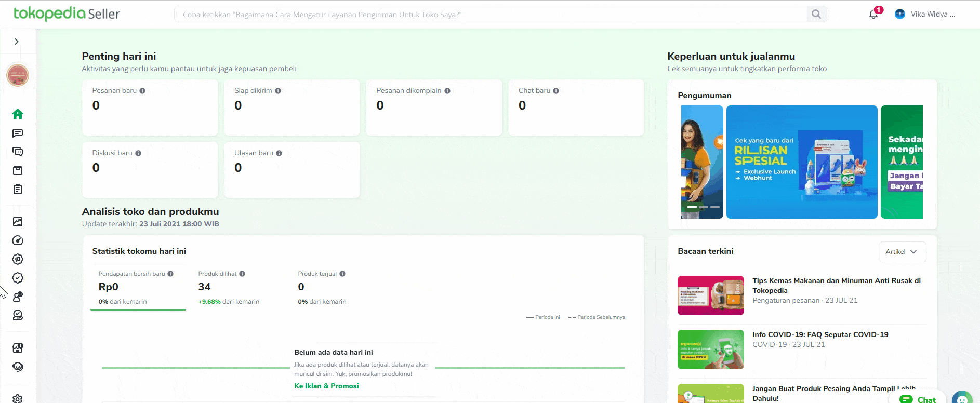Click the Statistik tokomu hari ini heading

point(139,251)
